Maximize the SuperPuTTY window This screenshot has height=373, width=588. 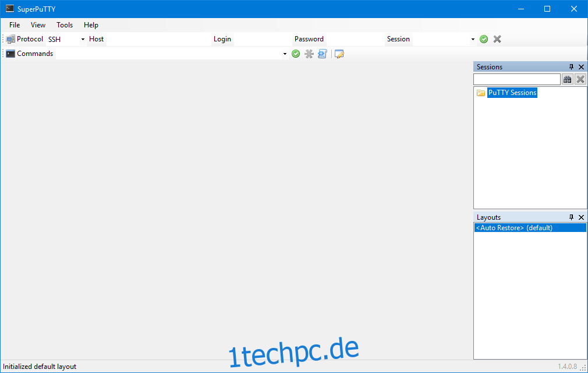pyautogui.click(x=547, y=9)
